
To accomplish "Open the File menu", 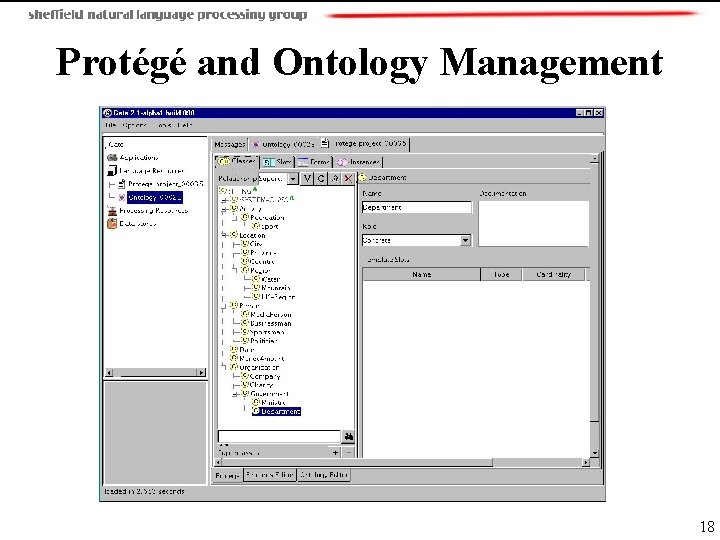I will pyautogui.click(x=110, y=125).
